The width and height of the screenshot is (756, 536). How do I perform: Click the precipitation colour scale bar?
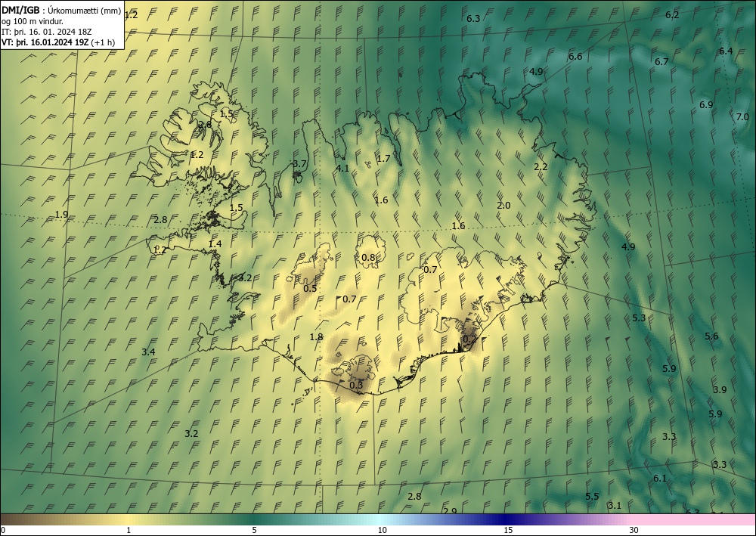[378, 519]
